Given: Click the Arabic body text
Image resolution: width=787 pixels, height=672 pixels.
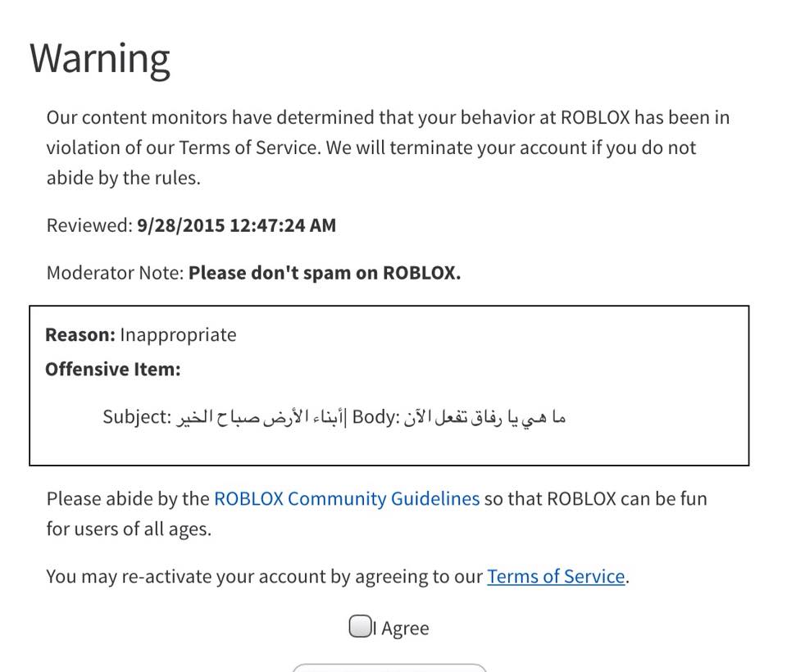Looking at the screenshot, I should click(484, 417).
